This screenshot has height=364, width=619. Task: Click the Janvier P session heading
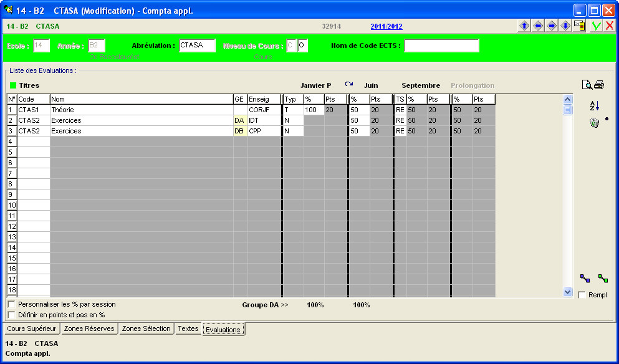pos(315,85)
